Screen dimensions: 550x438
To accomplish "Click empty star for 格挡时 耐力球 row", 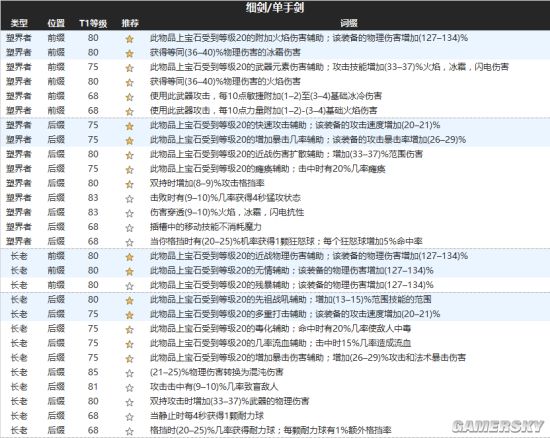I will 129,431.
